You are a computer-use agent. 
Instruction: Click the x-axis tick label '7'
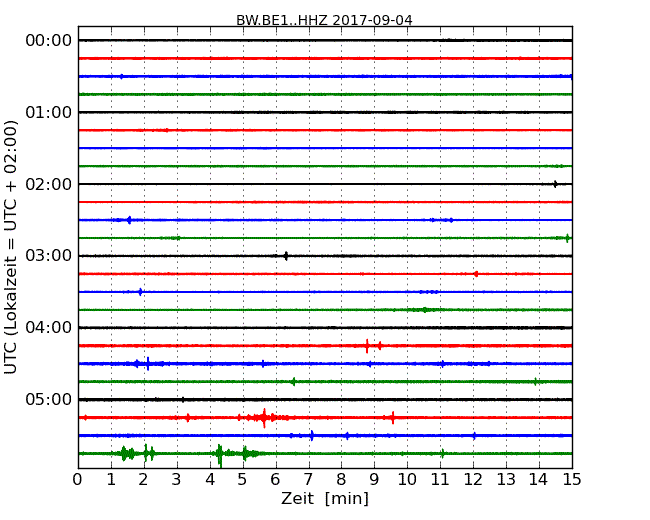(308, 479)
